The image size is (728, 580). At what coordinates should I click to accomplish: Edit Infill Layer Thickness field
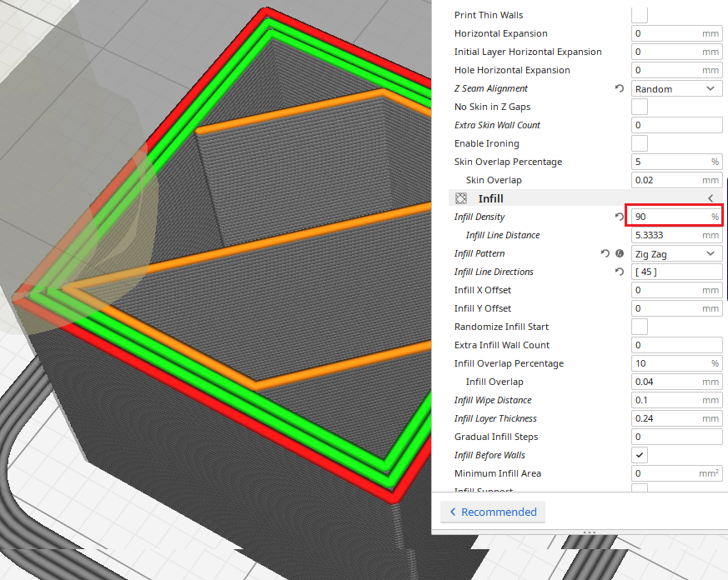676,418
